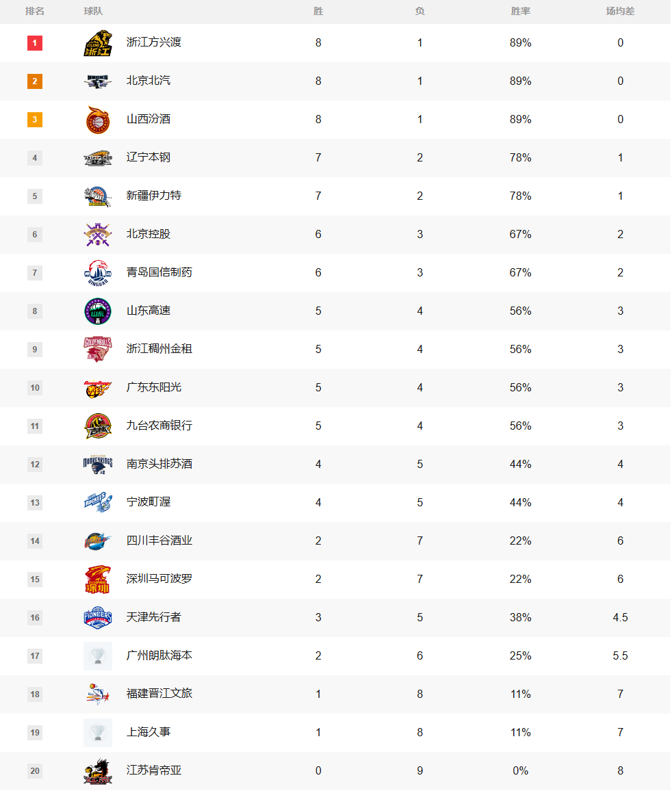Viewport: 672px width, 793px height.
Task: Click the 广州朗肽海本 placeholder trophy image
Action: [98, 656]
